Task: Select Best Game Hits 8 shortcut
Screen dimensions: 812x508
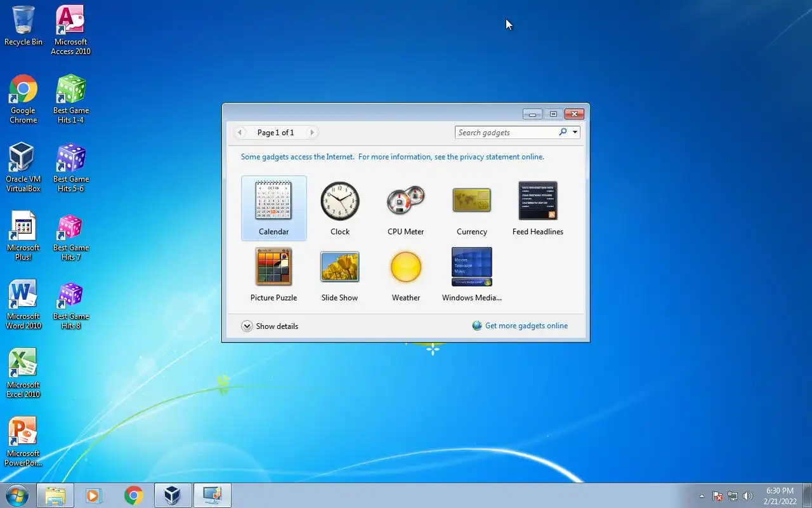Action: (70, 305)
